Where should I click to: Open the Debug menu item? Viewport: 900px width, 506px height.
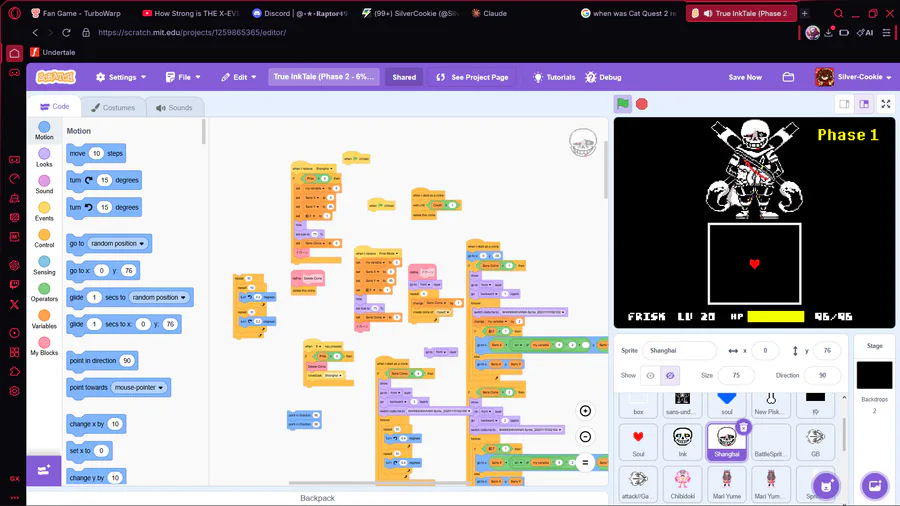(x=603, y=77)
